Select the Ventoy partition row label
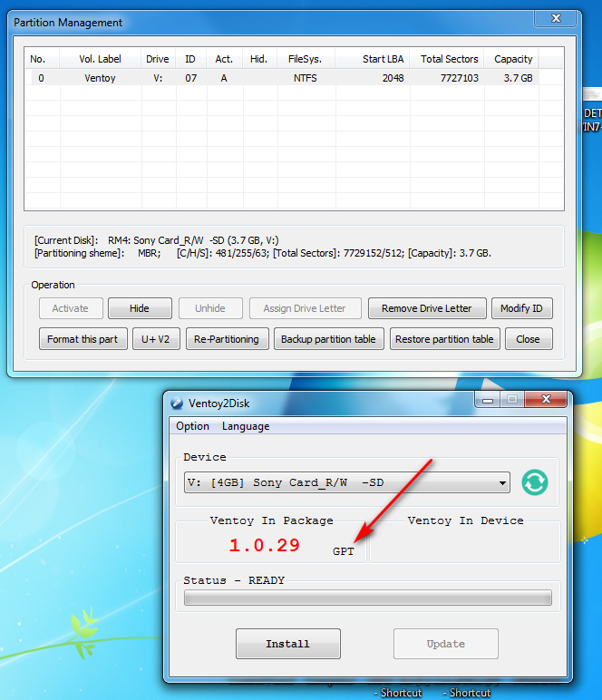The width and height of the screenshot is (602, 700). [101, 78]
